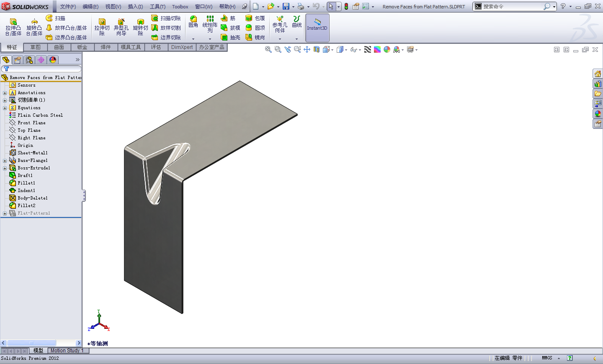The image size is (603, 364).
Task: Open the 异型孔向导 hole wizard
Action: (x=121, y=27)
